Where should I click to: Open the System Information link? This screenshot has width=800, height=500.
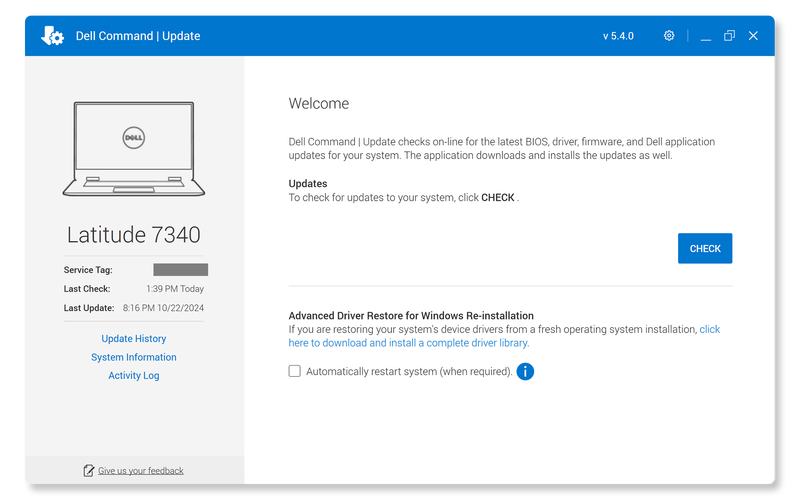click(134, 357)
